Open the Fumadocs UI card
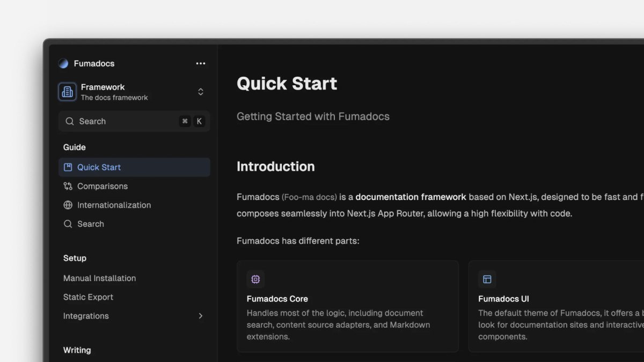Screen dimensions: 644x362 (557, 306)
